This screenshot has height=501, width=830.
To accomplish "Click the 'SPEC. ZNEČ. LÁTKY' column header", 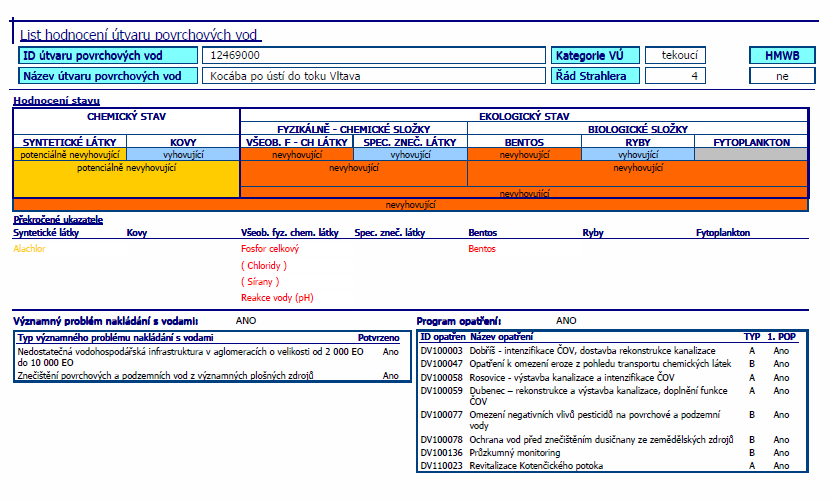I will click(x=410, y=142).
